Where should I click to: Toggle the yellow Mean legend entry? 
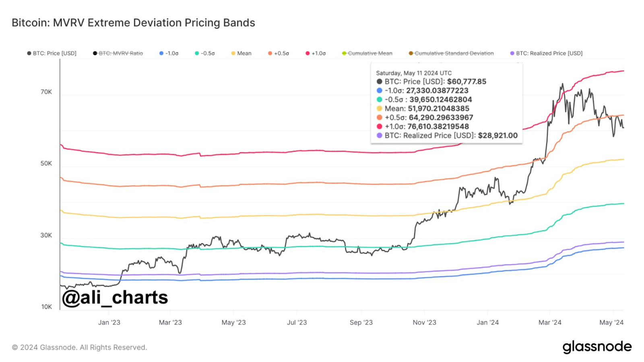point(241,53)
